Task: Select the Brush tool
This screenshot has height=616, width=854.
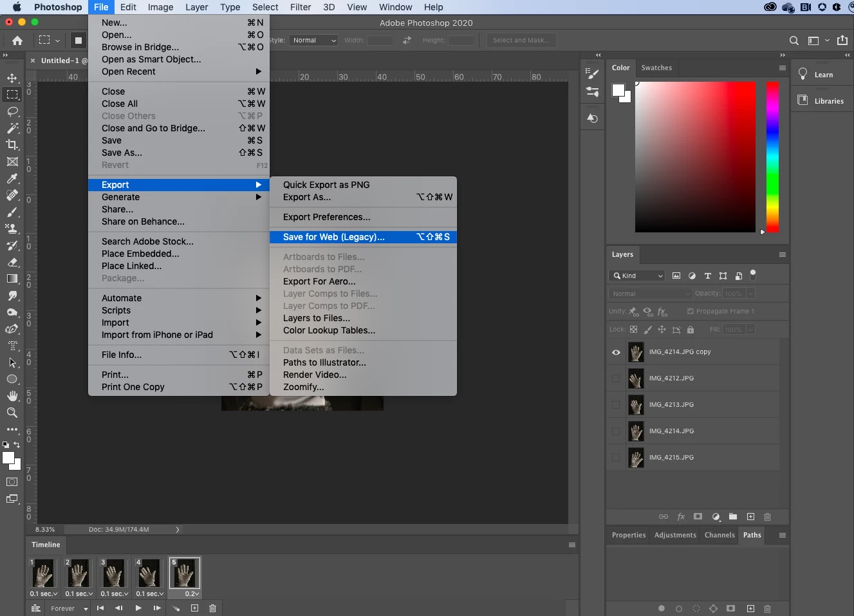Action: click(12, 212)
